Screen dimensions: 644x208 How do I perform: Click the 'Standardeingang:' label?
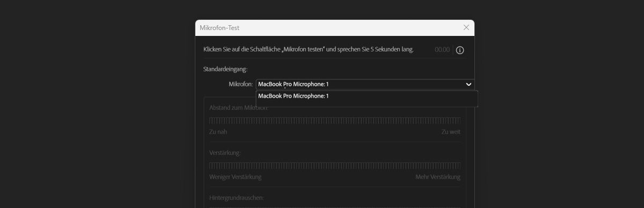pos(225,69)
